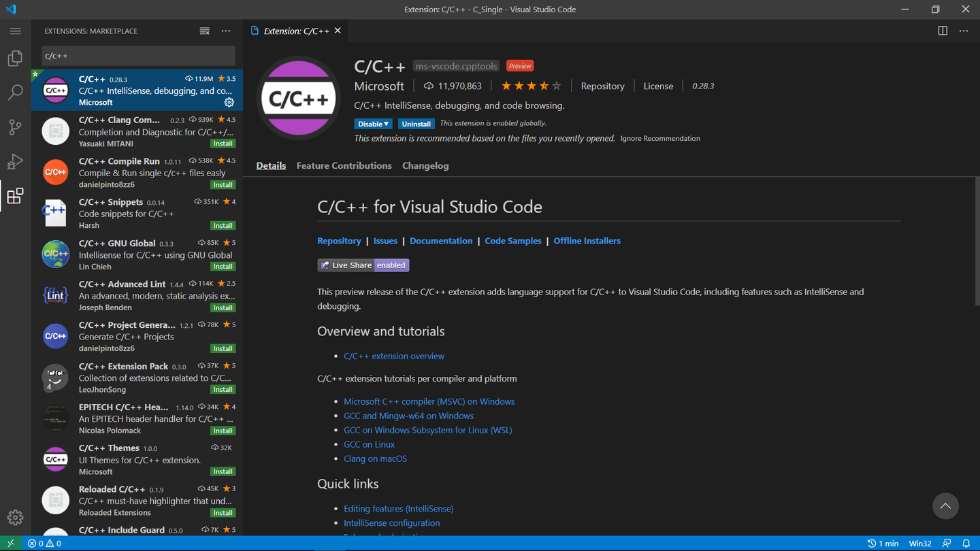Expand the Disable dropdown
The width and height of the screenshot is (980, 551).
coord(373,123)
